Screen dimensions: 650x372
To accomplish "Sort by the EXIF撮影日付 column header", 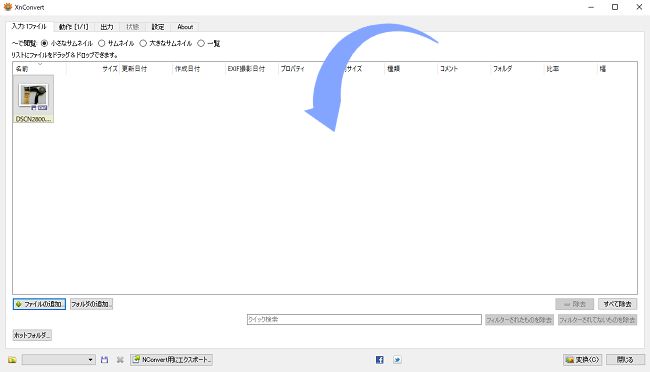I will click(252, 69).
